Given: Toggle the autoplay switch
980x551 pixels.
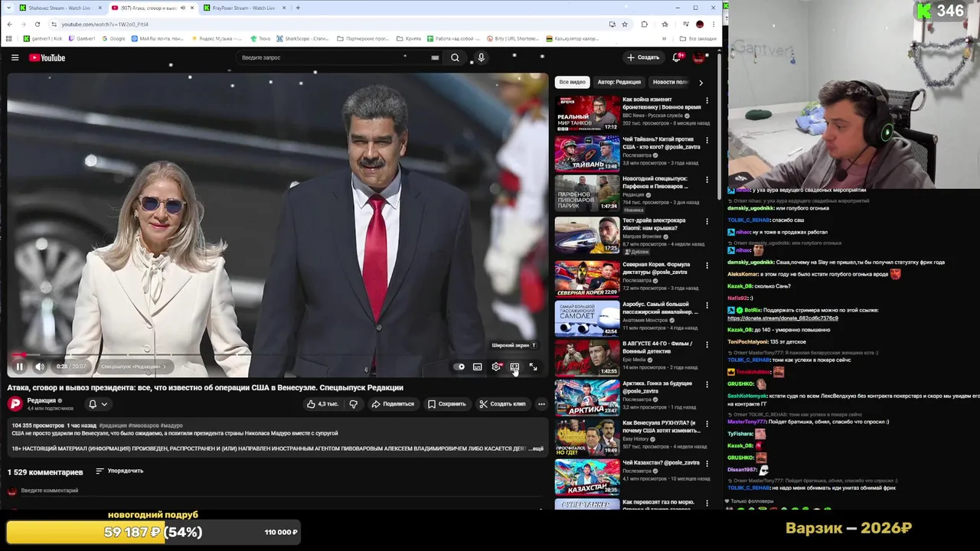Looking at the screenshot, I should coord(459,367).
